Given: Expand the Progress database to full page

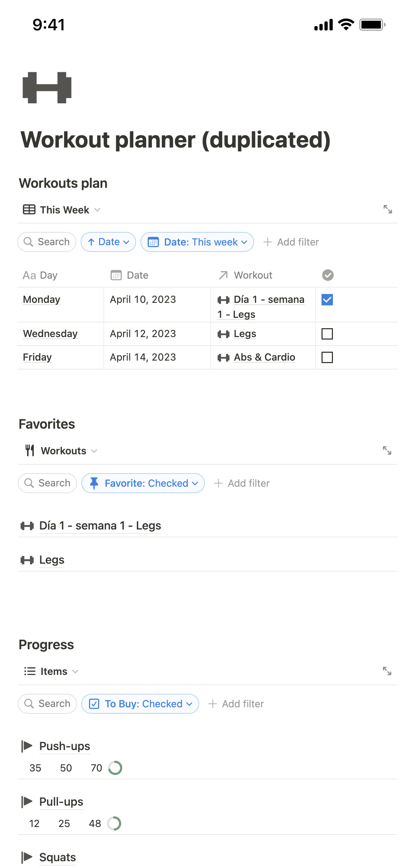Looking at the screenshot, I should [387, 671].
